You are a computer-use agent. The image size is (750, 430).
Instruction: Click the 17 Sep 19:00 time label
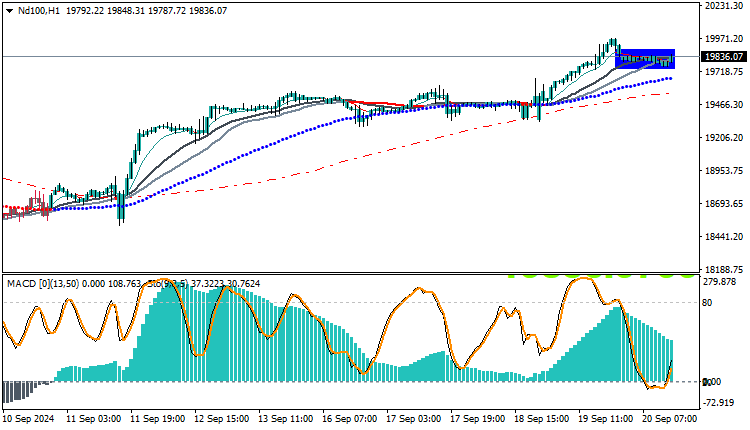[x=478, y=419]
